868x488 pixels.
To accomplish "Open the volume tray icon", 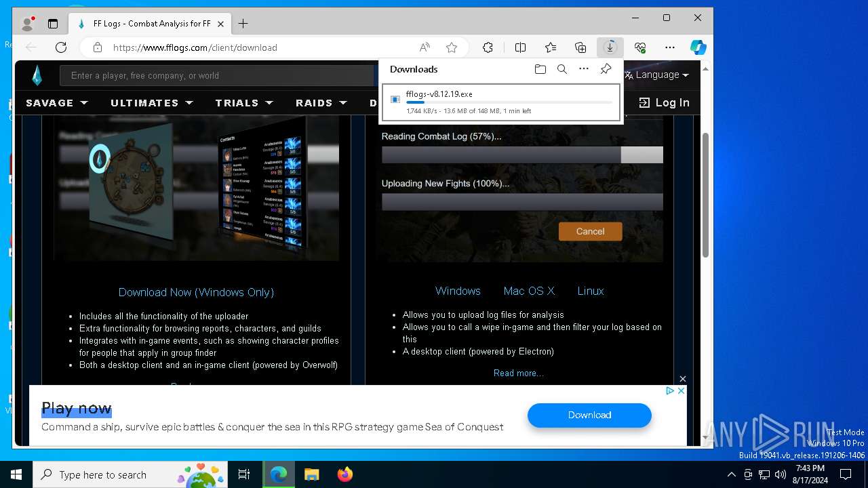I will click(x=781, y=474).
